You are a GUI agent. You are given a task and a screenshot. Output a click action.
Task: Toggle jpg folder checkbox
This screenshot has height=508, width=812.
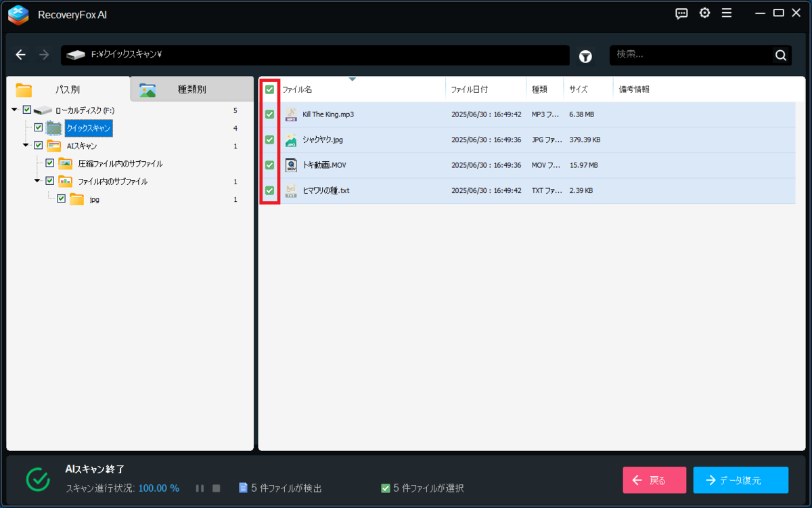tap(62, 198)
